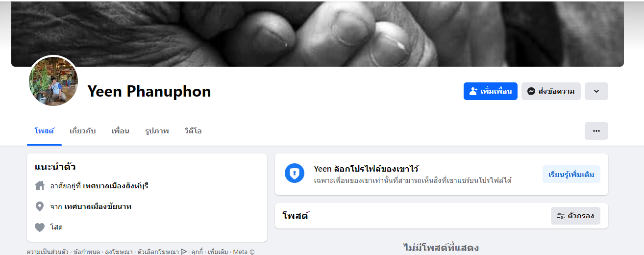Click the home icon beside เทศบาลเมืองสิงห์บุรี
Viewport: 644px width, 255px height.
[x=40, y=186]
